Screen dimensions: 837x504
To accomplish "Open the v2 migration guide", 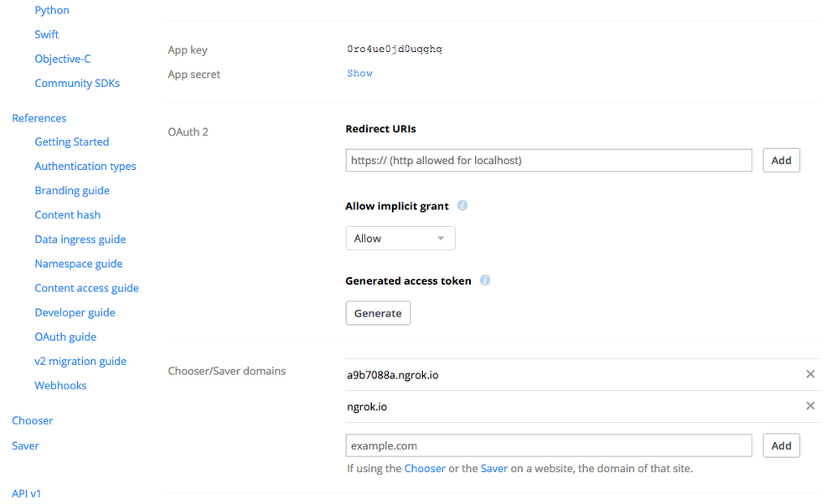I will pos(80,360).
